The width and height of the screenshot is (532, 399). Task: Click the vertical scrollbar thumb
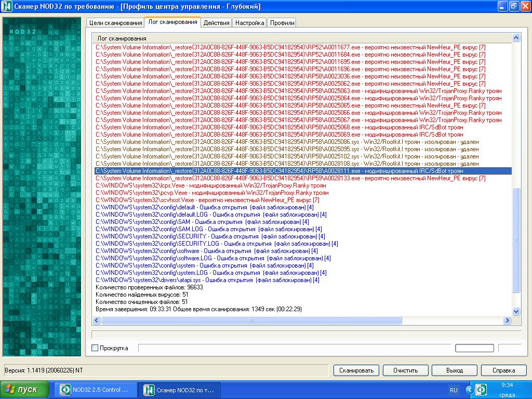point(516,240)
